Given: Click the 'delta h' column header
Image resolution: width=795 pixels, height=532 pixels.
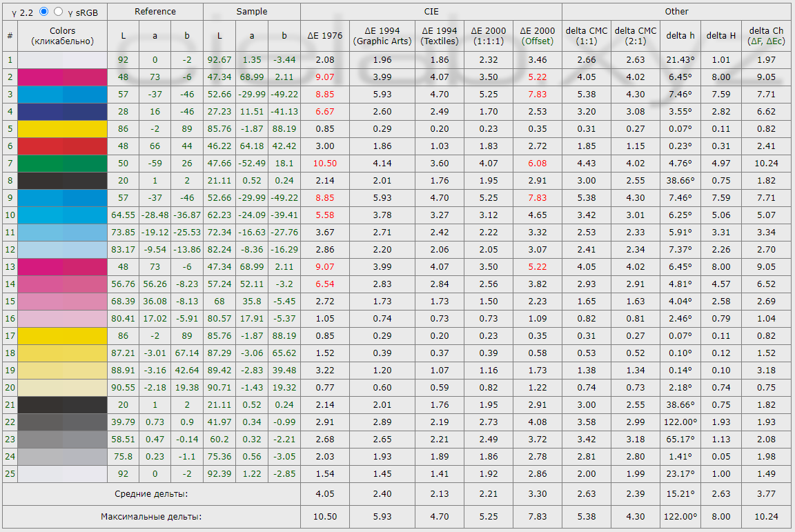Looking at the screenshot, I should pos(680,36).
